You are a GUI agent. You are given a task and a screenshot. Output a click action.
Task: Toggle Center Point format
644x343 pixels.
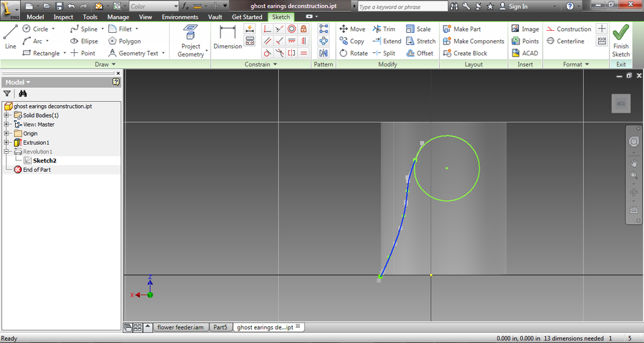click(x=602, y=29)
